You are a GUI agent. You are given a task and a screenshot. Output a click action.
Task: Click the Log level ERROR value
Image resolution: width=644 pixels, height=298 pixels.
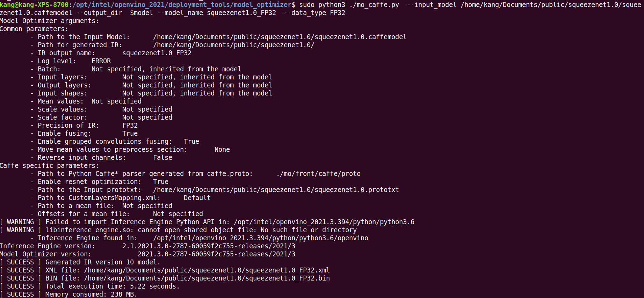pyautogui.click(x=101, y=61)
